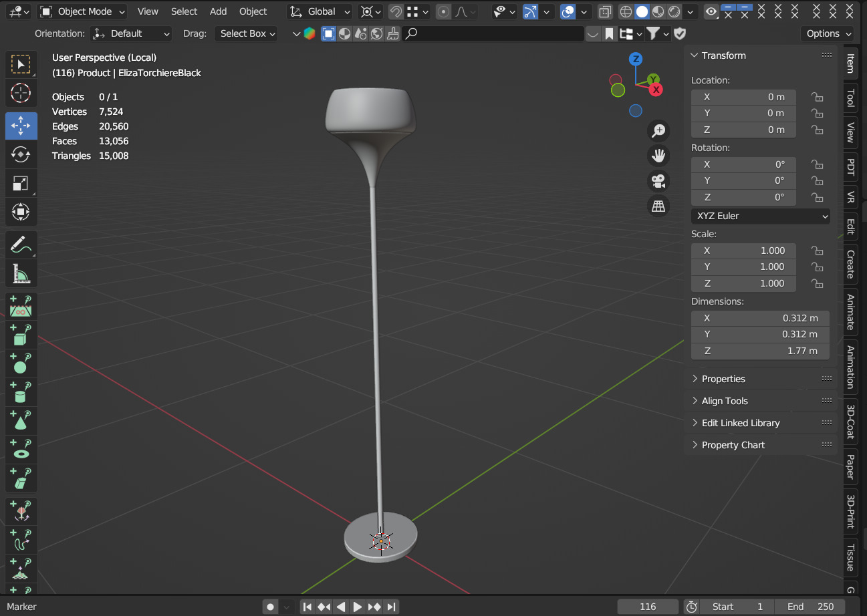Click the current frame field showing 116

(x=648, y=607)
